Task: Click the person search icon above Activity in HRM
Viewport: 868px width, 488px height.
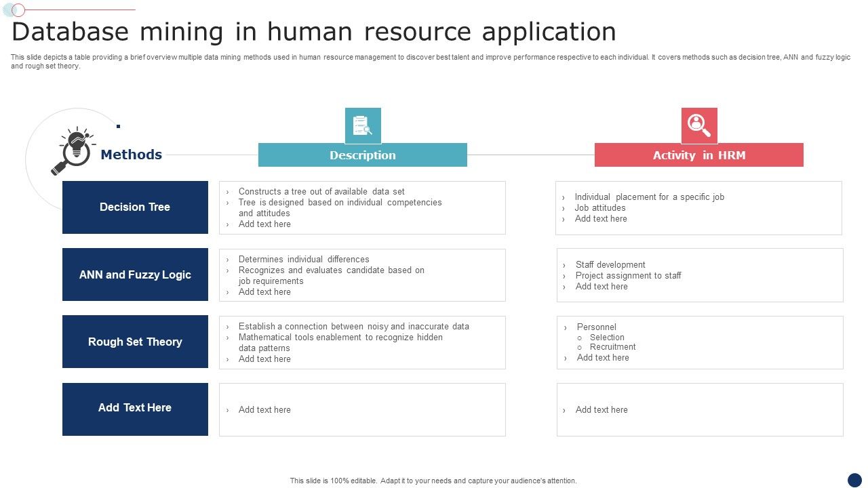Action: click(x=699, y=125)
